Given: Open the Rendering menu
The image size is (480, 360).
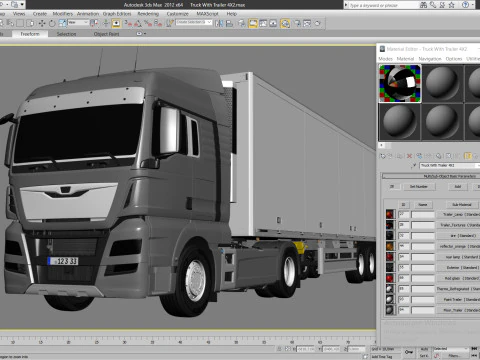Looking at the screenshot, I should [148, 14].
